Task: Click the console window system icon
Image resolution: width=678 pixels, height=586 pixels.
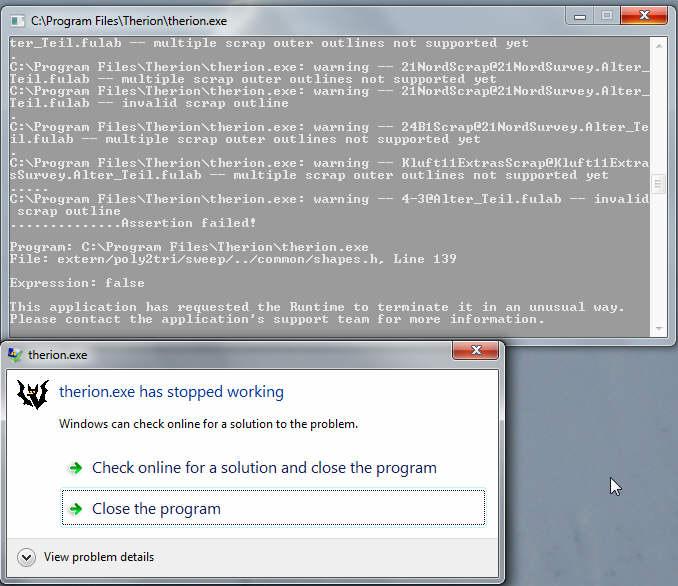Action: (x=17, y=21)
